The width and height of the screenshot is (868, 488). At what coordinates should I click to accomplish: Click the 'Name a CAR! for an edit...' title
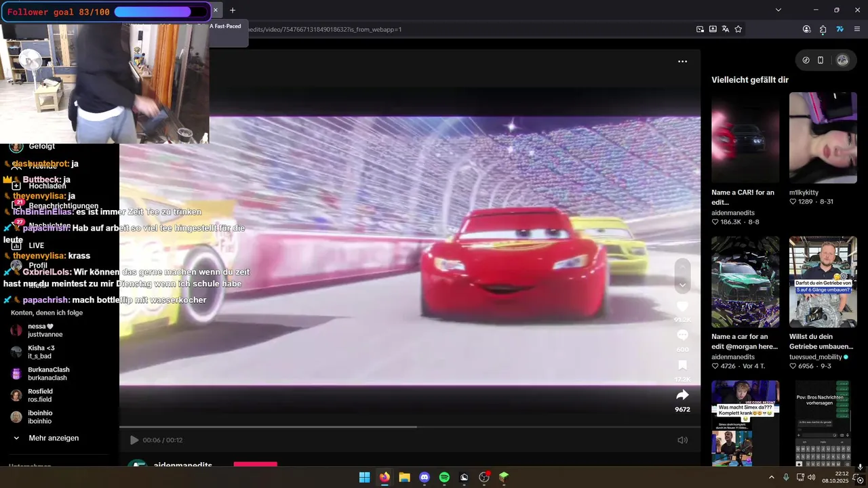tap(743, 197)
